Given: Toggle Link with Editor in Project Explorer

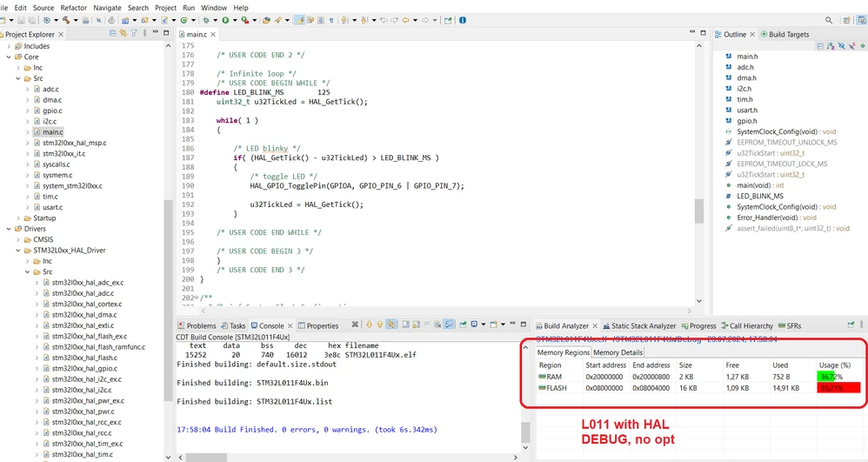Looking at the screenshot, I should (124, 34).
